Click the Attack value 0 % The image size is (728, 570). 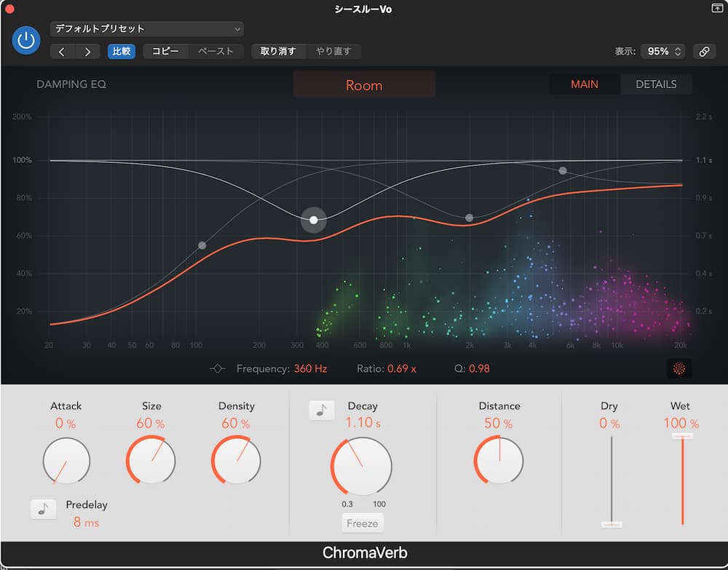point(66,424)
